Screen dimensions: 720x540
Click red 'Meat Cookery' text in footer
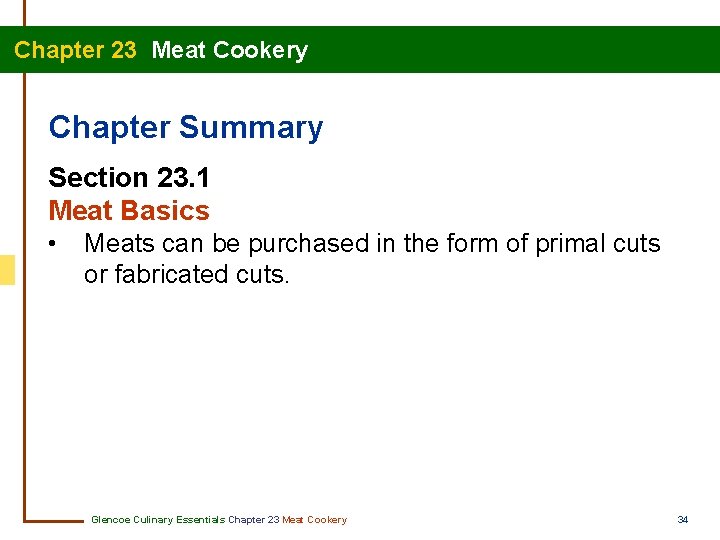click(x=315, y=520)
